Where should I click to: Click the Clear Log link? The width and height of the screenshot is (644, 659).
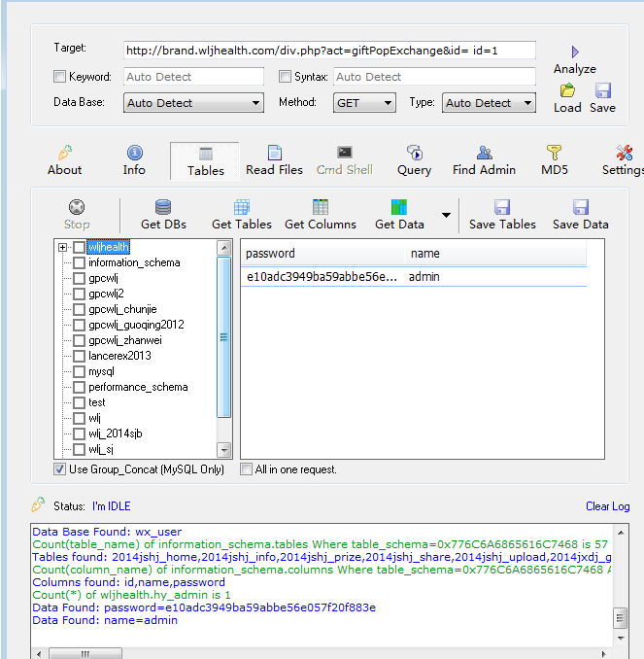[607, 506]
